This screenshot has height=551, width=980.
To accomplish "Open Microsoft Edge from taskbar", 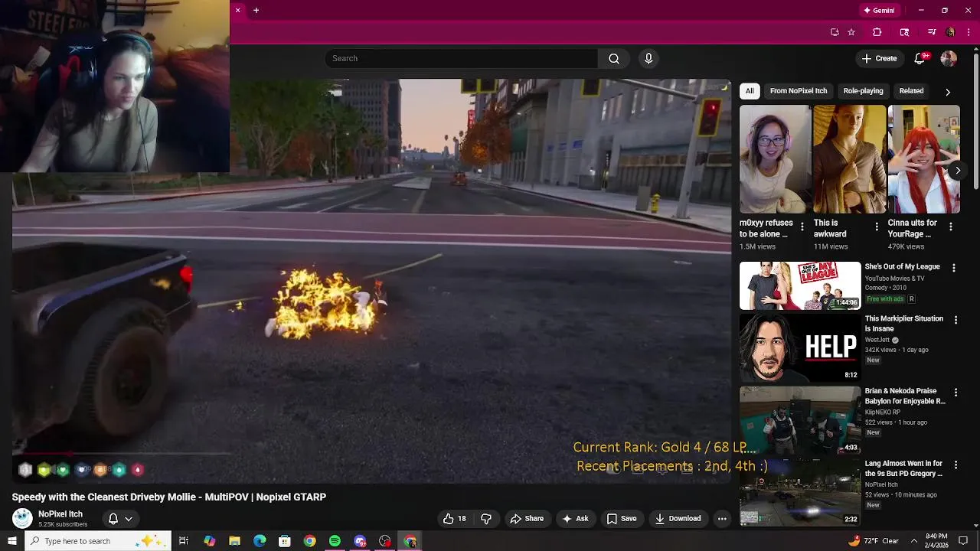I will (260, 541).
